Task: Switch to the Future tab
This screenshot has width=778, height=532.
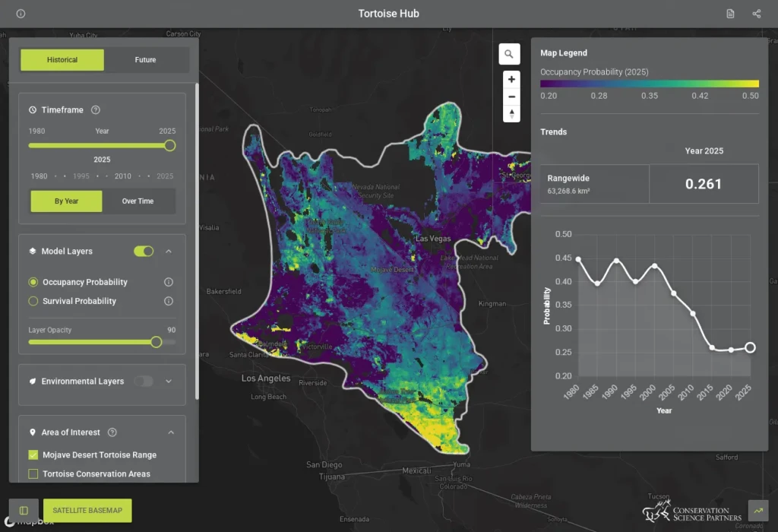Action: pos(145,60)
